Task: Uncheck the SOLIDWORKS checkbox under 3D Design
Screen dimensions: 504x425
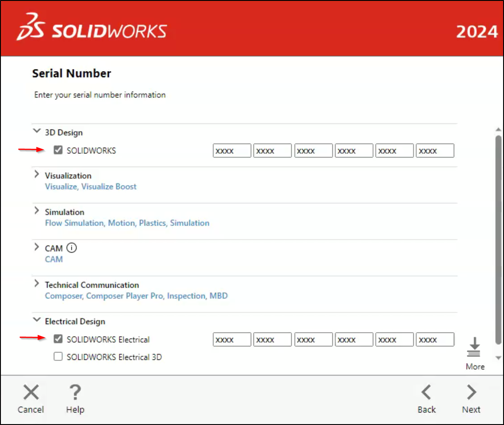Action: (x=58, y=150)
